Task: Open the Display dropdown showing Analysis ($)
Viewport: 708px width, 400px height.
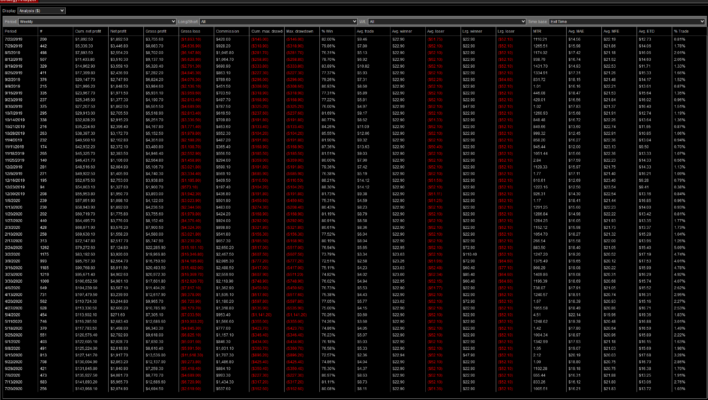Action: 40,9
